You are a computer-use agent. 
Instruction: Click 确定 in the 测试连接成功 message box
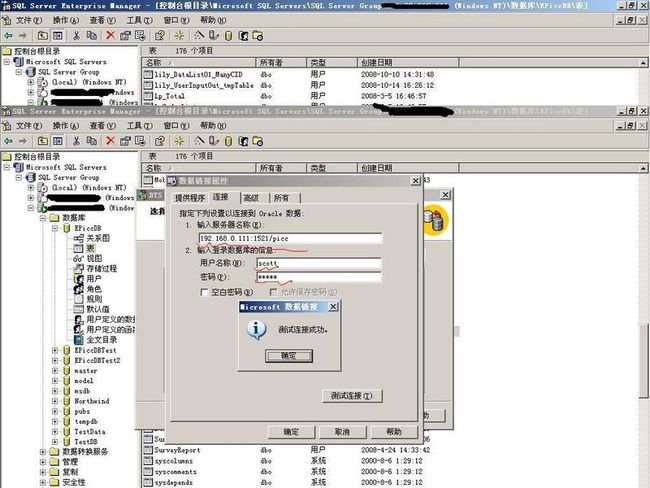289,356
